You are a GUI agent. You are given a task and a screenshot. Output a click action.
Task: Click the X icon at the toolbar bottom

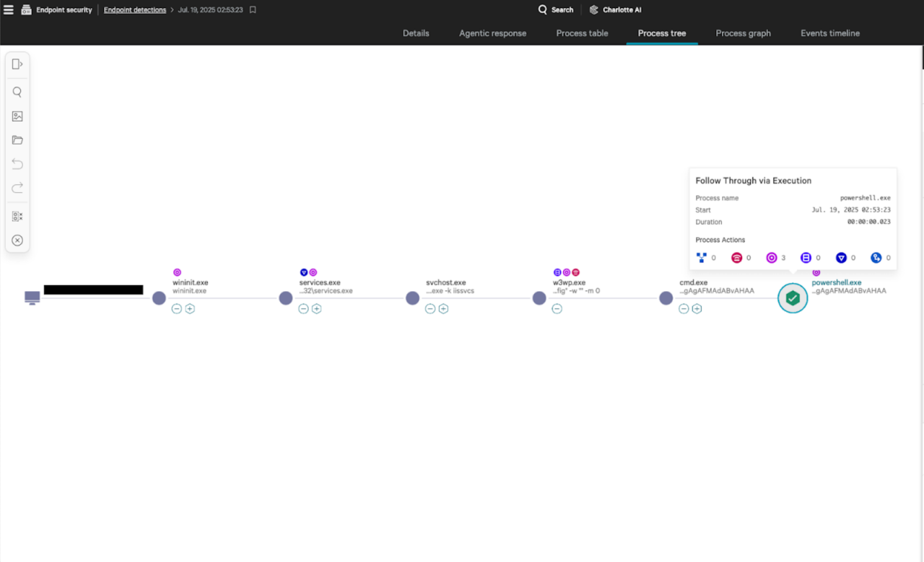coord(17,240)
